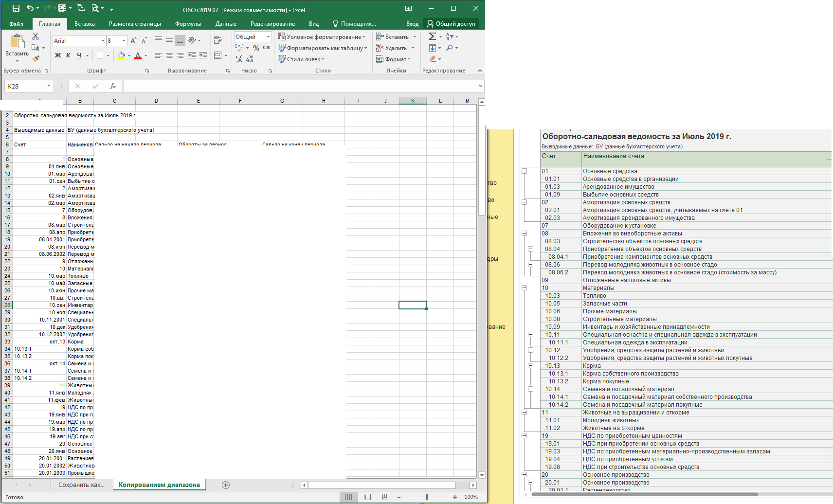
Task: Collapse account 10.13 group in right report
Action: pyautogui.click(x=531, y=366)
